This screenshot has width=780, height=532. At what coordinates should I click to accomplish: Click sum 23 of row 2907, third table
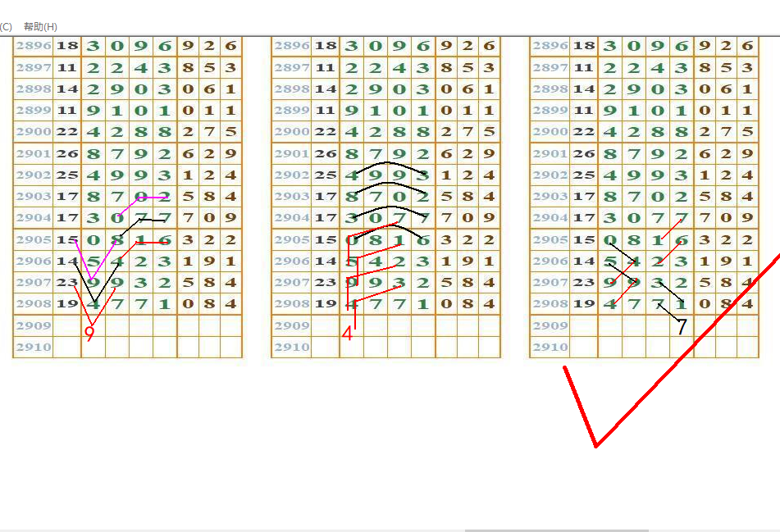(x=584, y=283)
